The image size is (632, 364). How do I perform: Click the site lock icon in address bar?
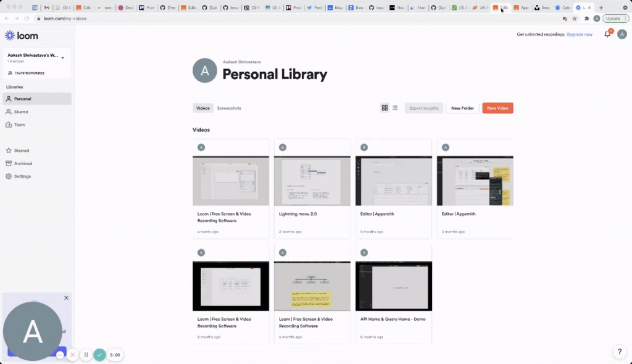tap(39, 19)
